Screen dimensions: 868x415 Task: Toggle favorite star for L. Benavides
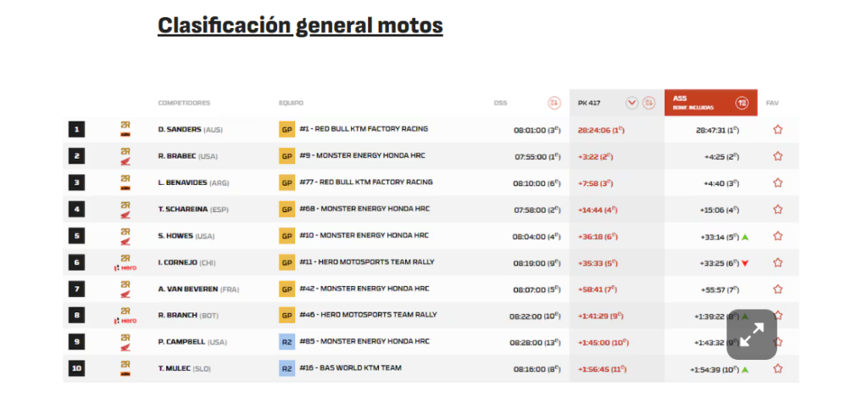[777, 182]
